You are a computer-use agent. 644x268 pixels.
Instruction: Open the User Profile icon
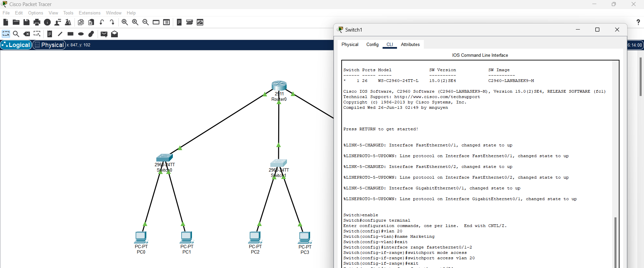(58, 22)
